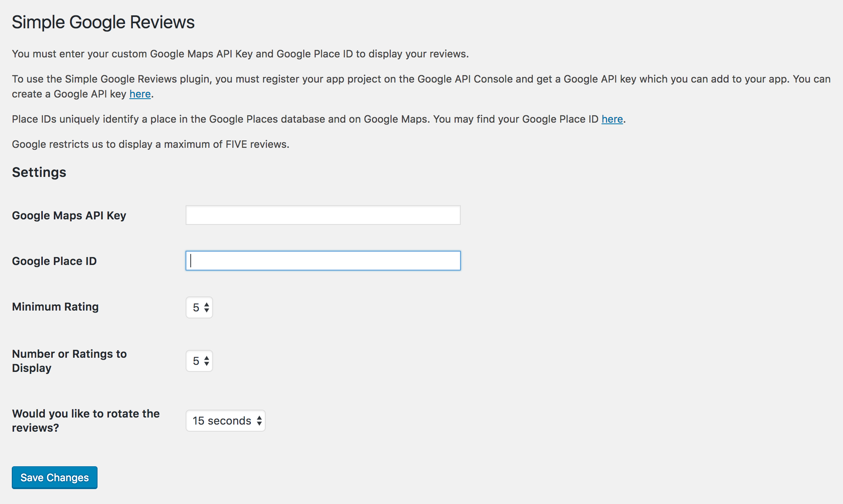Click the Number or Ratings to Display label
The width and height of the screenshot is (843, 504).
coord(69,361)
